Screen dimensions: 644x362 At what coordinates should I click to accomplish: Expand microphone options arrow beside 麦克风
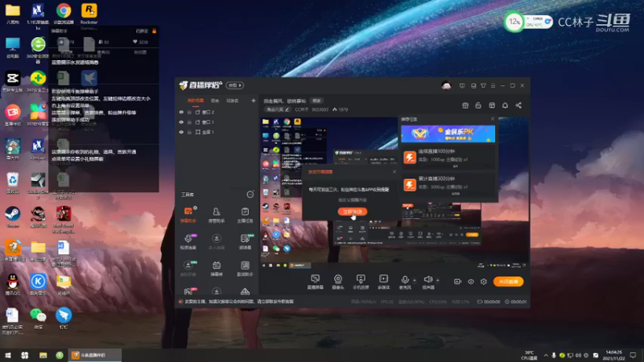[x=415, y=280]
